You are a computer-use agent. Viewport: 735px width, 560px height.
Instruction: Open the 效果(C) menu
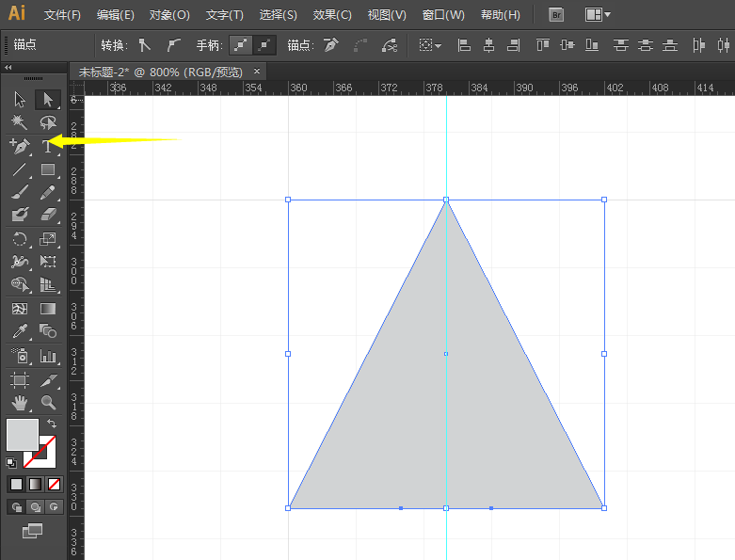332,15
